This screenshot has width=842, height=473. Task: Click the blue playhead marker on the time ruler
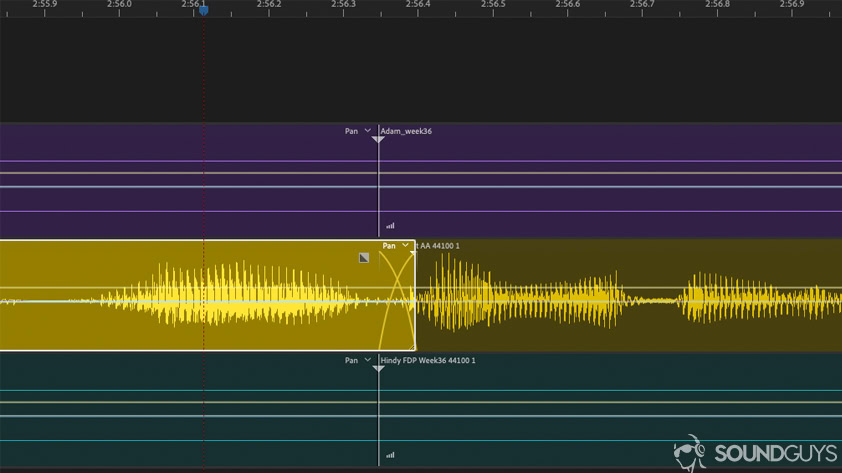204,10
